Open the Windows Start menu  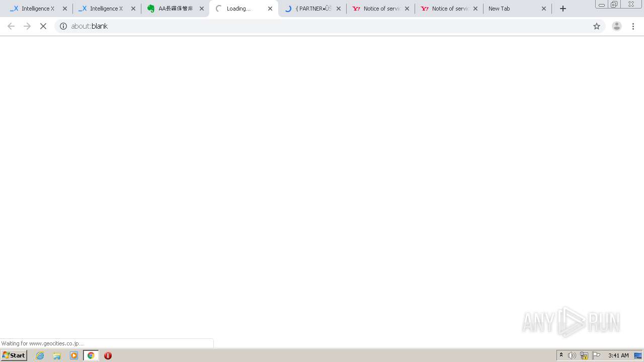(x=14, y=355)
